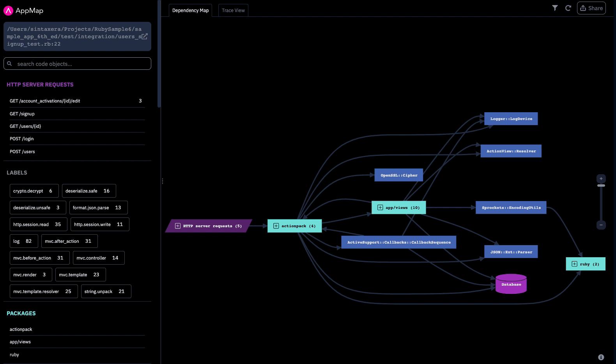Click the LABELS section heading

pyautogui.click(x=17, y=173)
